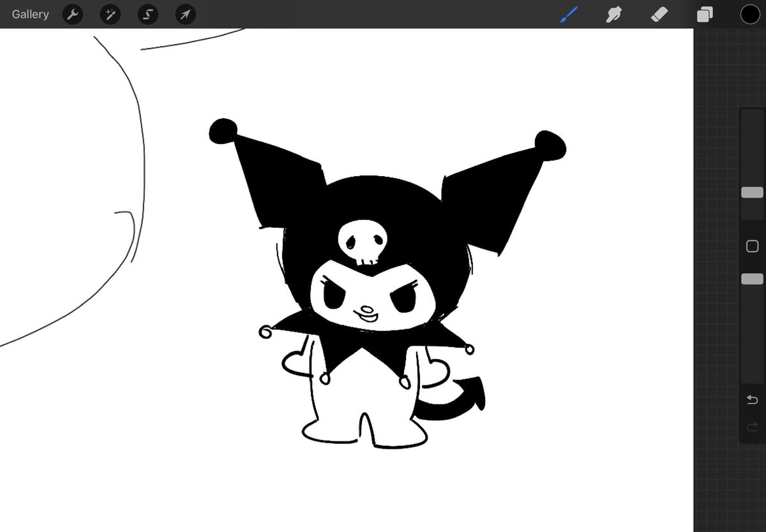The image size is (766, 532).
Task: Open the Gallery
Action: (x=30, y=14)
